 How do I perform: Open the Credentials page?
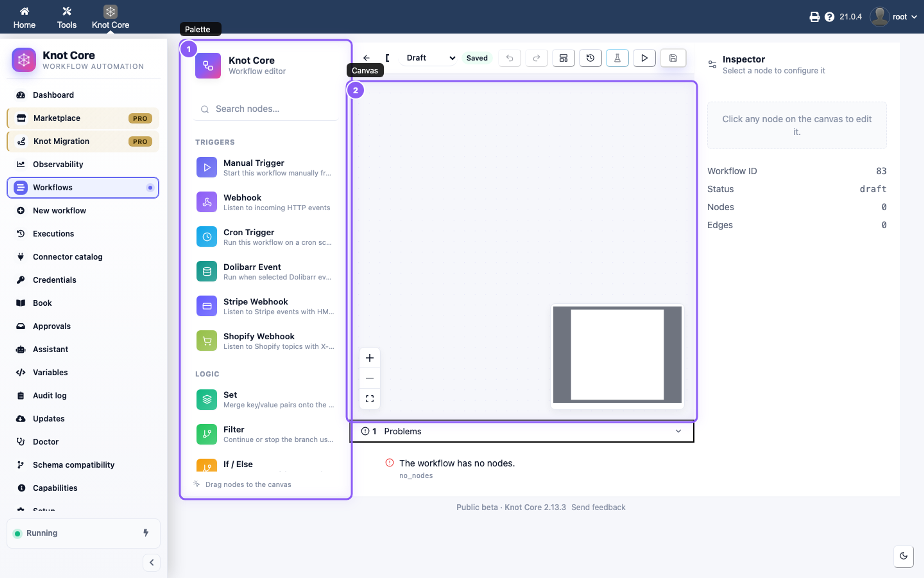tap(83, 280)
